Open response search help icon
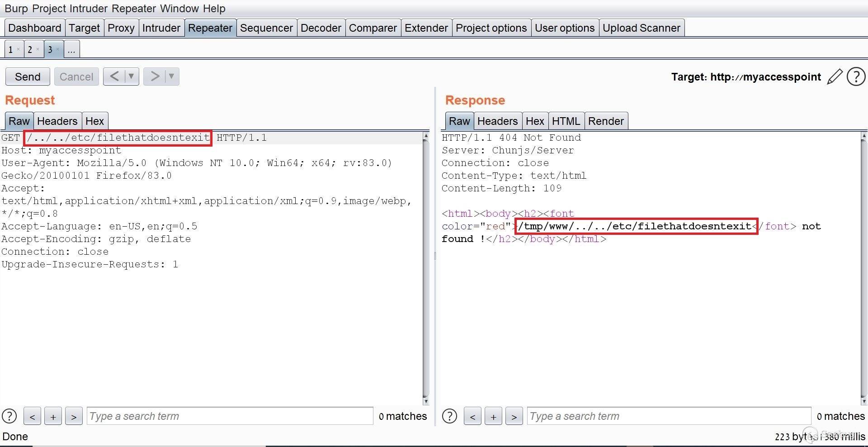Screen dimensions: 868x447 click(449, 416)
